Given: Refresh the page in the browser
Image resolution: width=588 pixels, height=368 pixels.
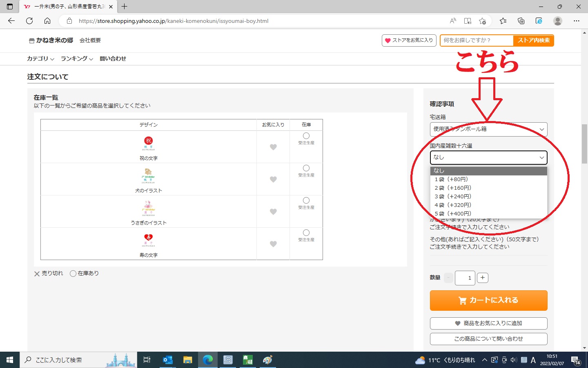Looking at the screenshot, I should coord(29,21).
